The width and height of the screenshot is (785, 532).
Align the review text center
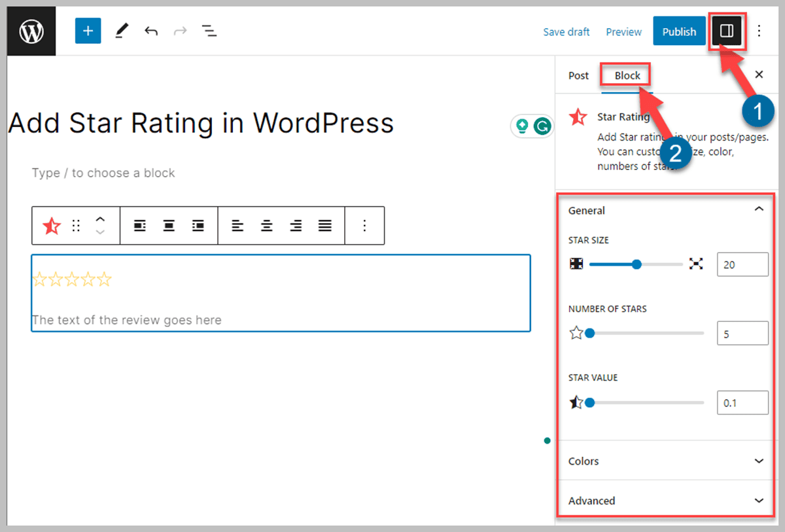coord(266,225)
